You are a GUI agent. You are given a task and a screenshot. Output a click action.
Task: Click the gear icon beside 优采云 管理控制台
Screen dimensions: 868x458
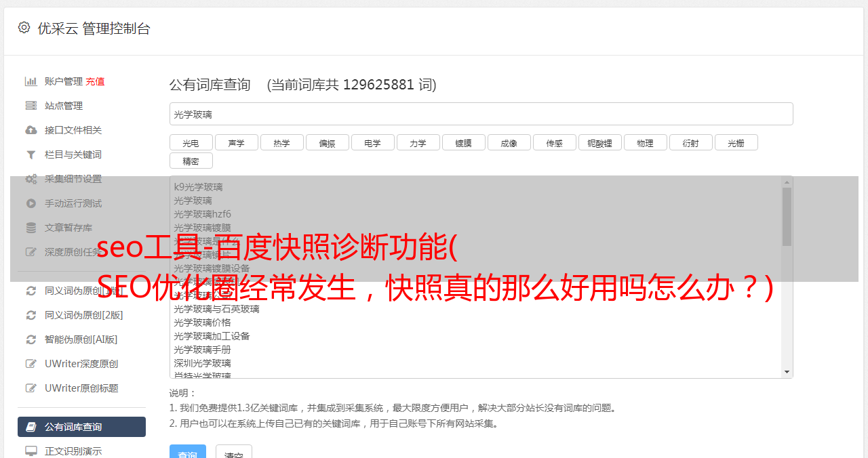point(24,28)
